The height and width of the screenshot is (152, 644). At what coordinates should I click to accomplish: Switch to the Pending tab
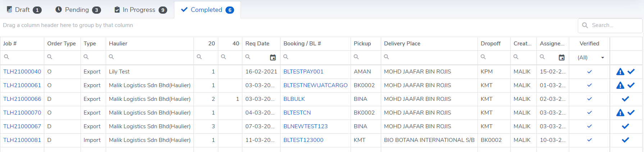coord(78,10)
